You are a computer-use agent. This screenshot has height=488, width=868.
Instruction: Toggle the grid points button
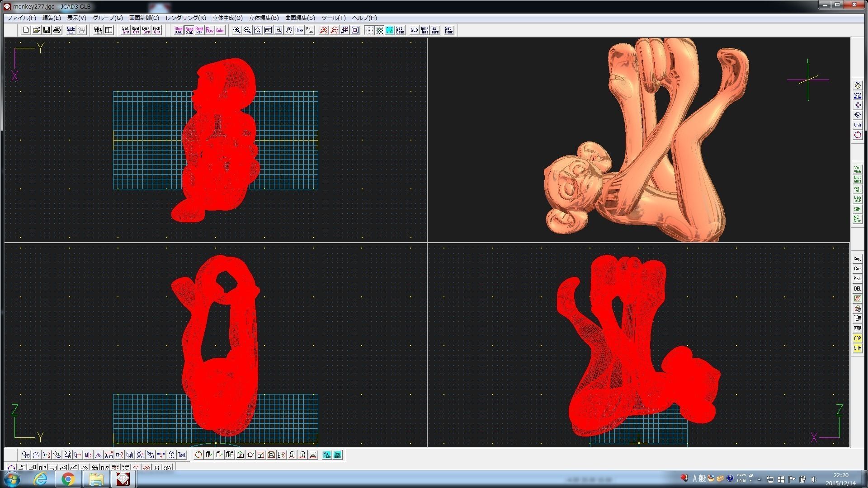[379, 30]
